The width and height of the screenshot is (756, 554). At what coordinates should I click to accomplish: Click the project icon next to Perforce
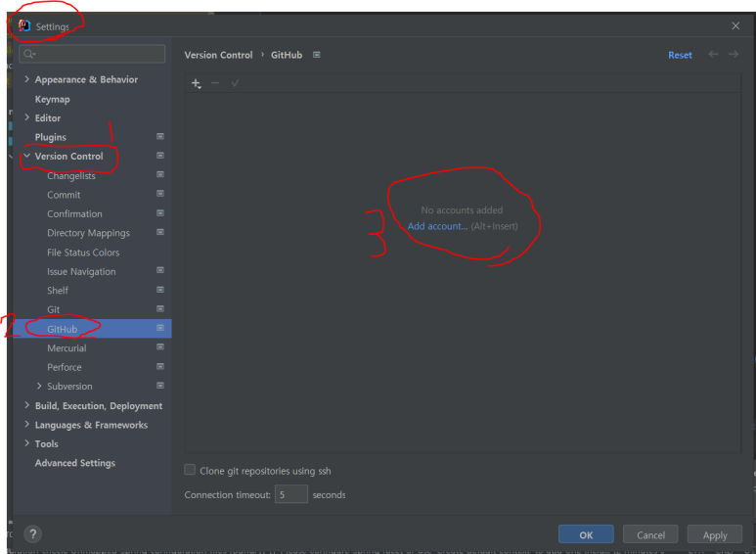click(x=160, y=366)
